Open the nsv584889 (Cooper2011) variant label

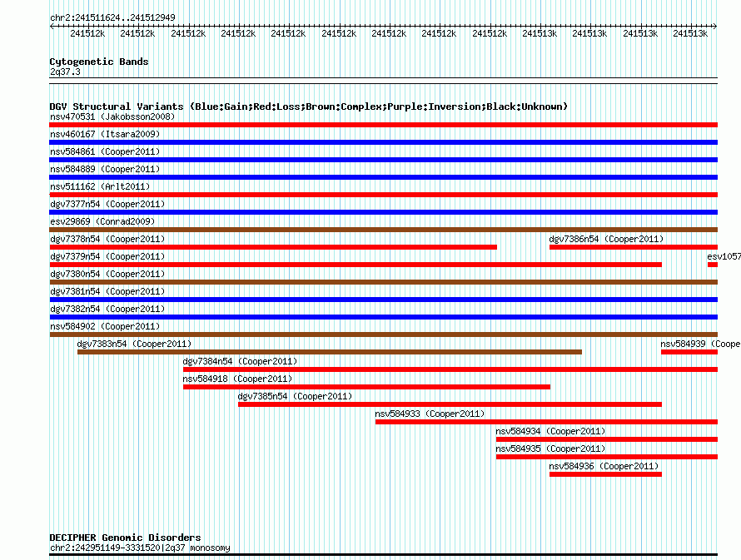pos(105,169)
